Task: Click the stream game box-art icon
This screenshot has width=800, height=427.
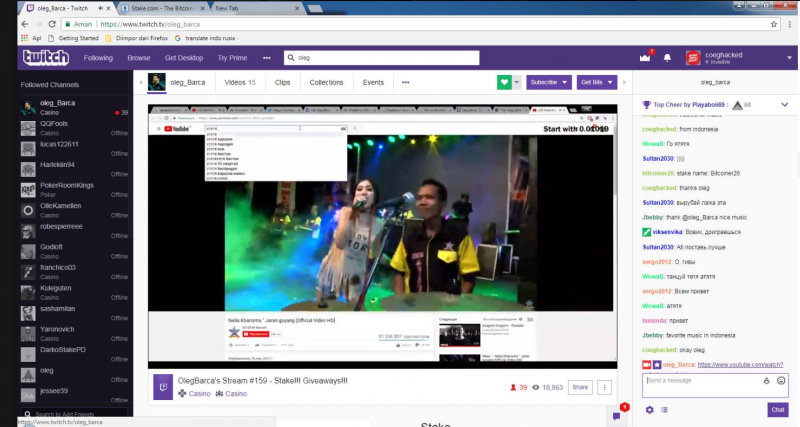Action: click(163, 387)
